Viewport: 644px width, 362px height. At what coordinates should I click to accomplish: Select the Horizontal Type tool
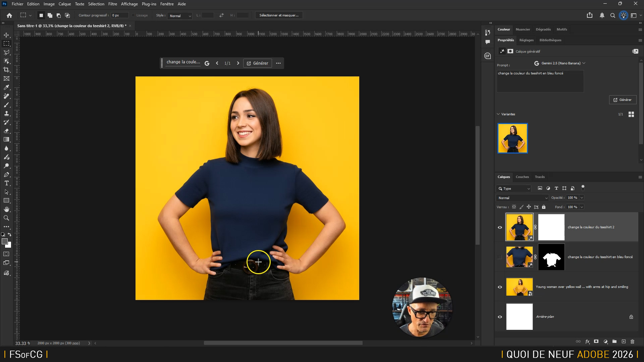coord(6,183)
